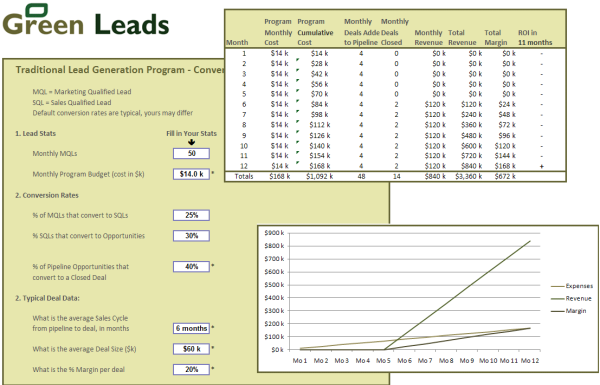Click the 'Monthly Deals Closed' column header

pos(394,32)
